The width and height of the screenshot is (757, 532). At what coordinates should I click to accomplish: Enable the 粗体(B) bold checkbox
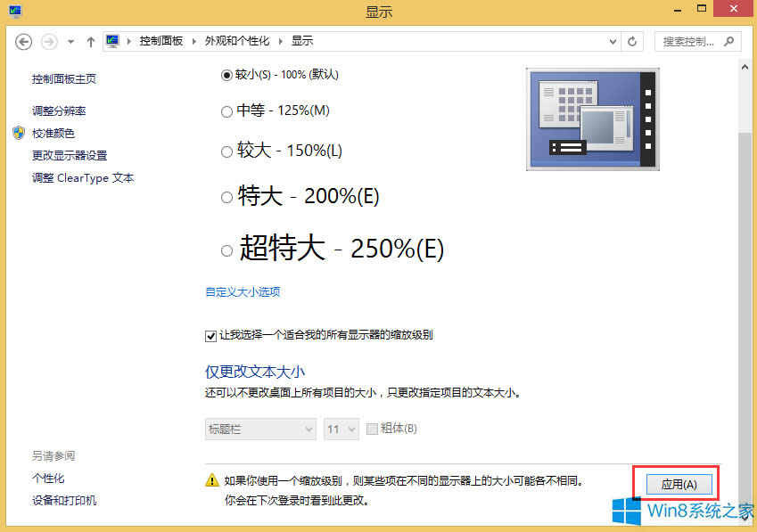coord(372,429)
